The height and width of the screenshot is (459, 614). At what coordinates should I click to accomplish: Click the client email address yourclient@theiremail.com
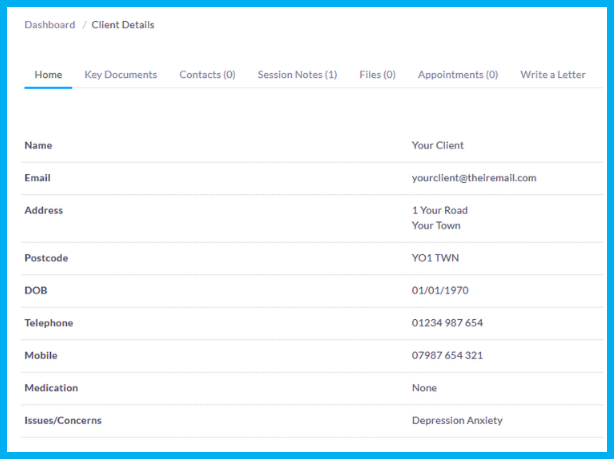[x=474, y=178]
